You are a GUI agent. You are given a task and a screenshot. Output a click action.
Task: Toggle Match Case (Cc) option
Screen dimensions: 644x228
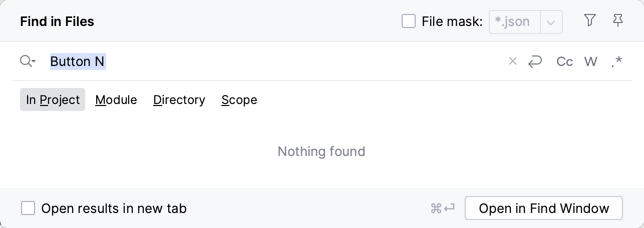(565, 61)
